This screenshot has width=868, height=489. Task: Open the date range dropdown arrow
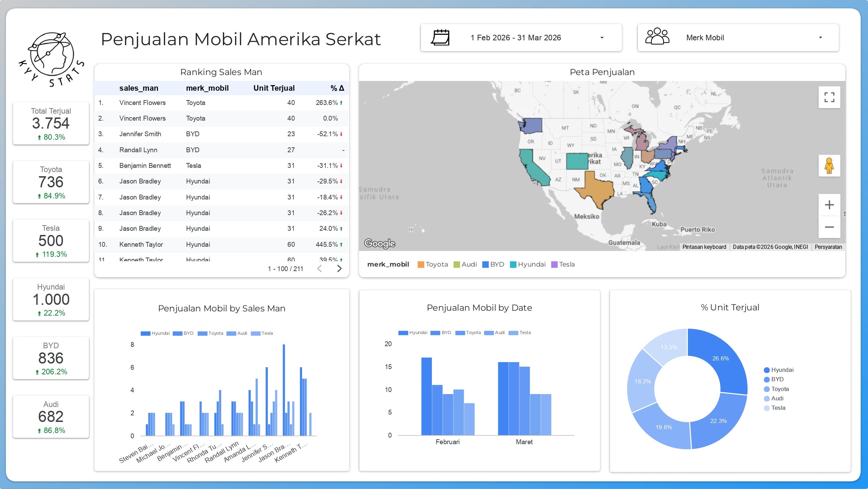click(602, 38)
